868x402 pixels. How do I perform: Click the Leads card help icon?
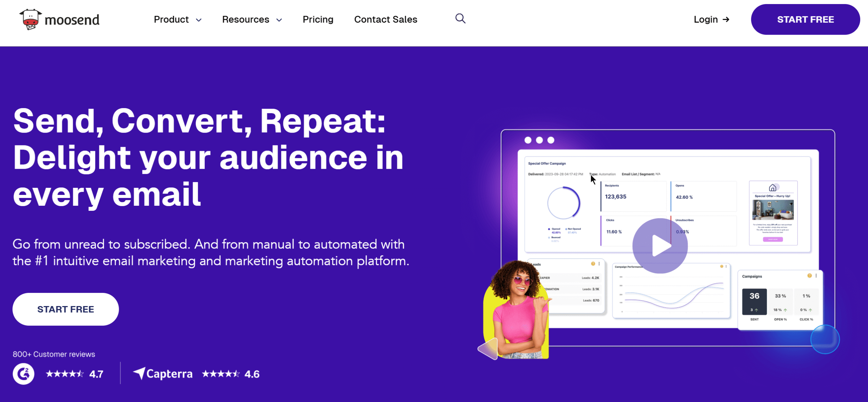click(593, 264)
